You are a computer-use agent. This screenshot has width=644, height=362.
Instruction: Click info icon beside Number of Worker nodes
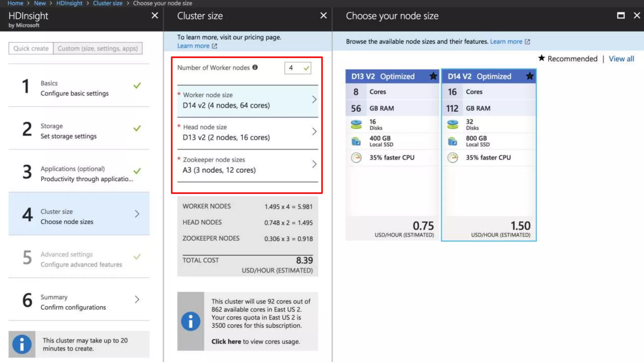(255, 67)
